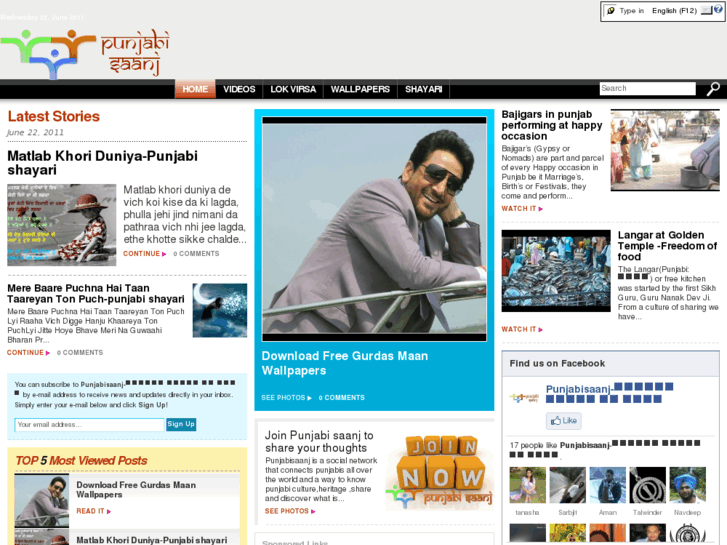
Task: Click WATCH IT under the Langar story
Action: pos(522,329)
